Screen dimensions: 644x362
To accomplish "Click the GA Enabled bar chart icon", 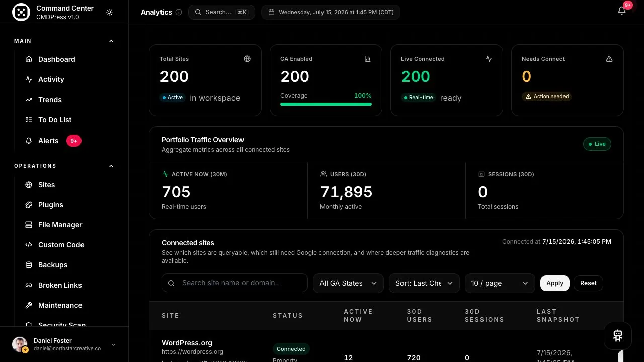I will [368, 59].
